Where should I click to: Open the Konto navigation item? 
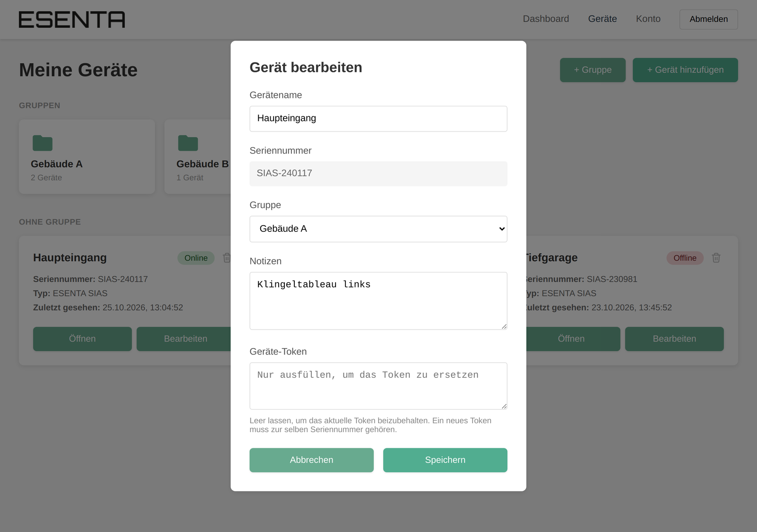coord(648,19)
